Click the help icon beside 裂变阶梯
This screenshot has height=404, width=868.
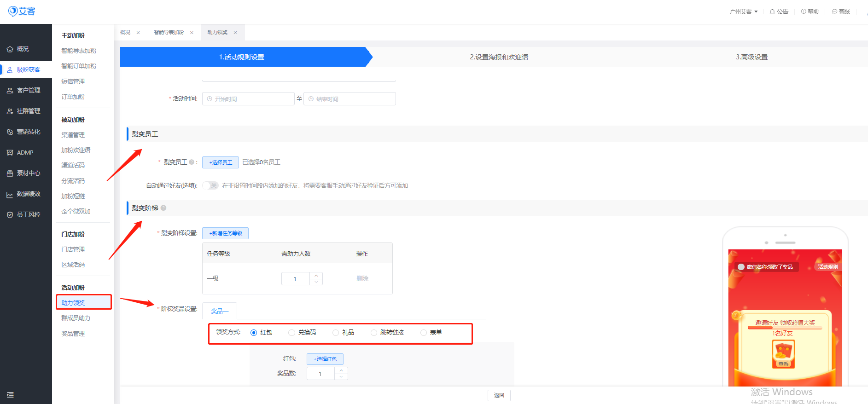point(163,208)
